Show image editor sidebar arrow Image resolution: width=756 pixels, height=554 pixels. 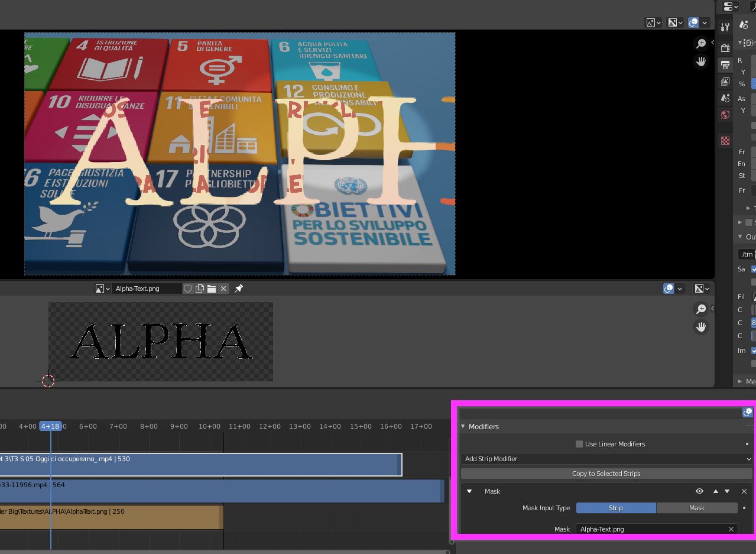(x=712, y=308)
